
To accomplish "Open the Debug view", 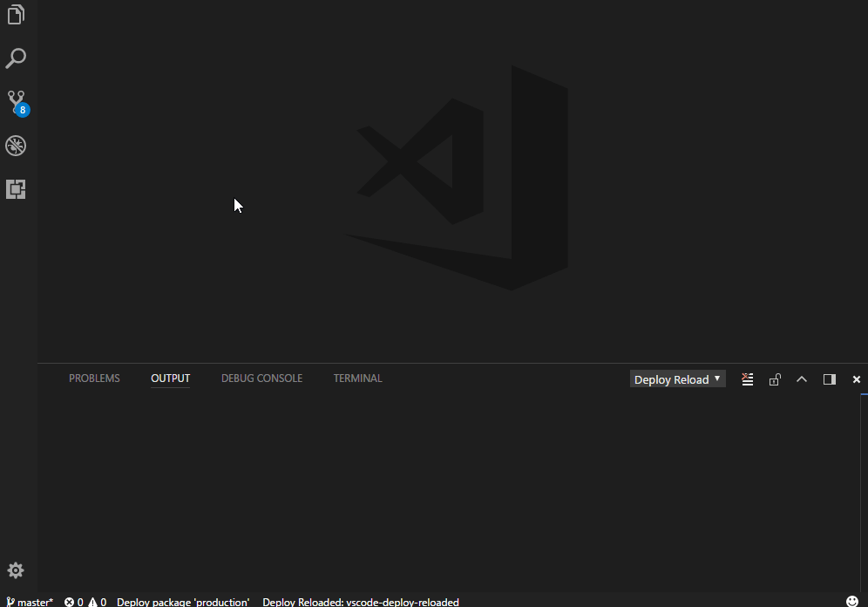I will (x=16, y=146).
